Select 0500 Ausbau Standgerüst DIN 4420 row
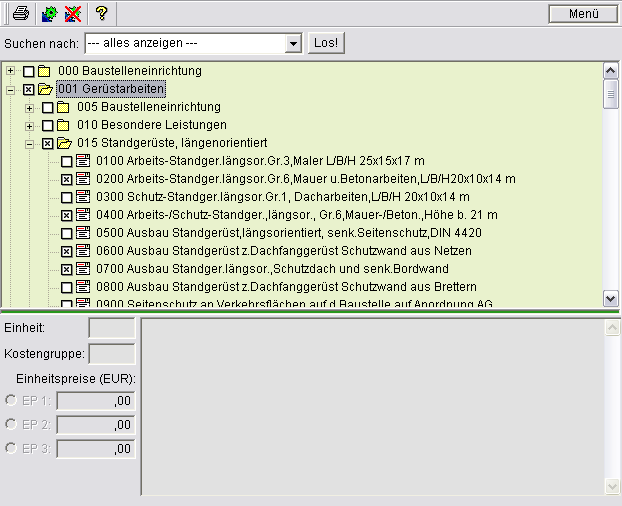622x506 pixels. (x=289, y=233)
